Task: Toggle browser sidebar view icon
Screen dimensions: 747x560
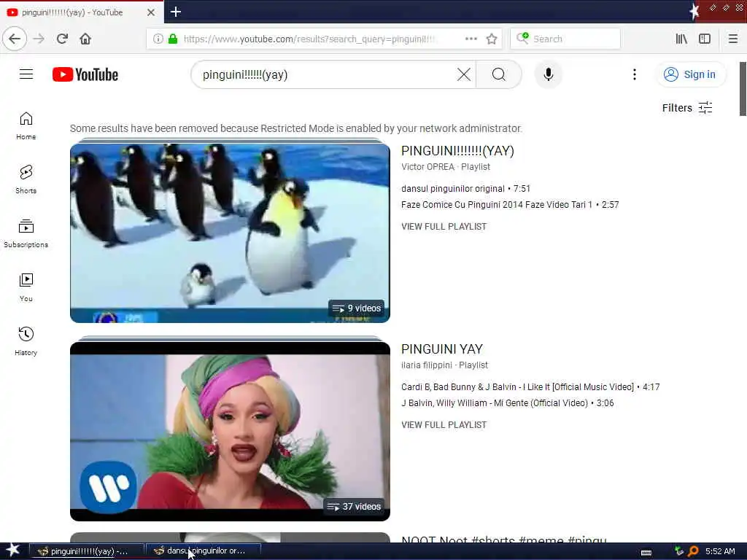Action: click(705, 39)
